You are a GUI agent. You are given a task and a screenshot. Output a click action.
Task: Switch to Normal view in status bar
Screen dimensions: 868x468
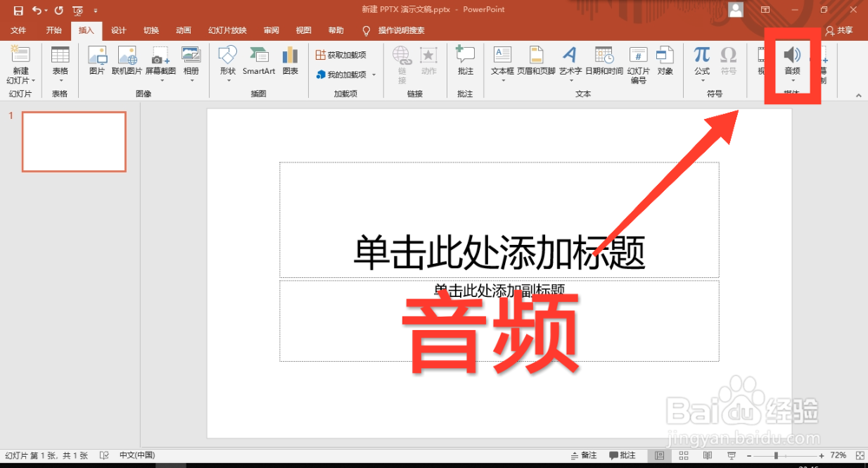pyautogui.click(x=660, y=456)
